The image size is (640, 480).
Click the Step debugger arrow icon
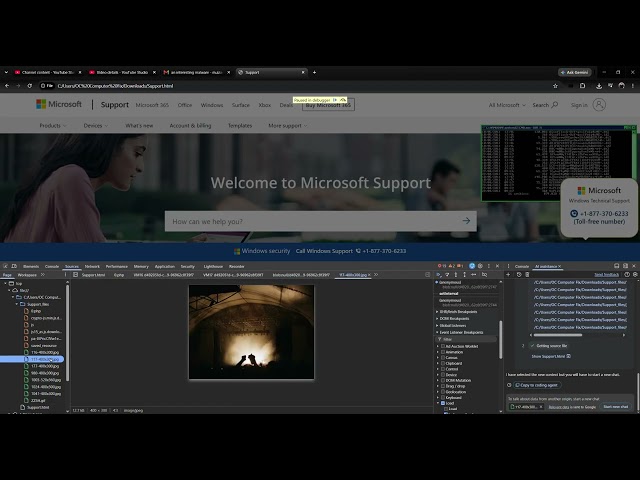pos(473,275)
